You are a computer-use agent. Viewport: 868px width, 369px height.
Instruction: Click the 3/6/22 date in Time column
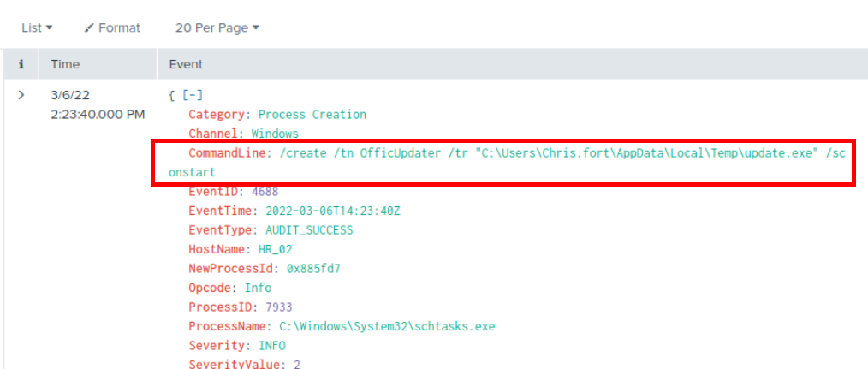point(69,95)
